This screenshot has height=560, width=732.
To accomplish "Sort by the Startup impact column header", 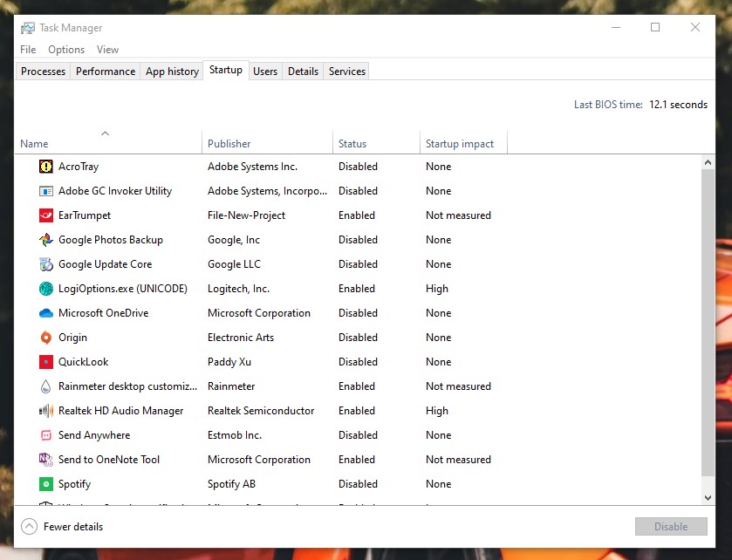I will [x=463, y=141].
